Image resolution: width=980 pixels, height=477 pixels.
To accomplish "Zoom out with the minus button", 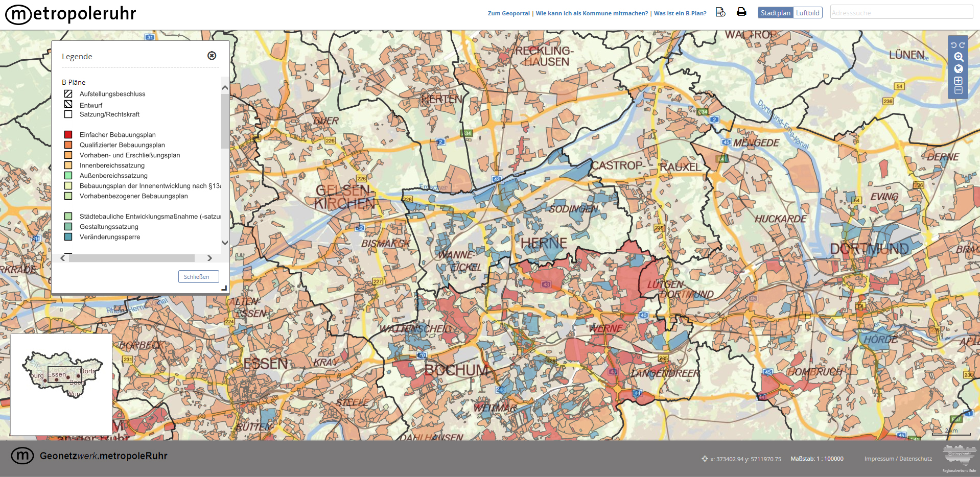I will click(959, 90).
